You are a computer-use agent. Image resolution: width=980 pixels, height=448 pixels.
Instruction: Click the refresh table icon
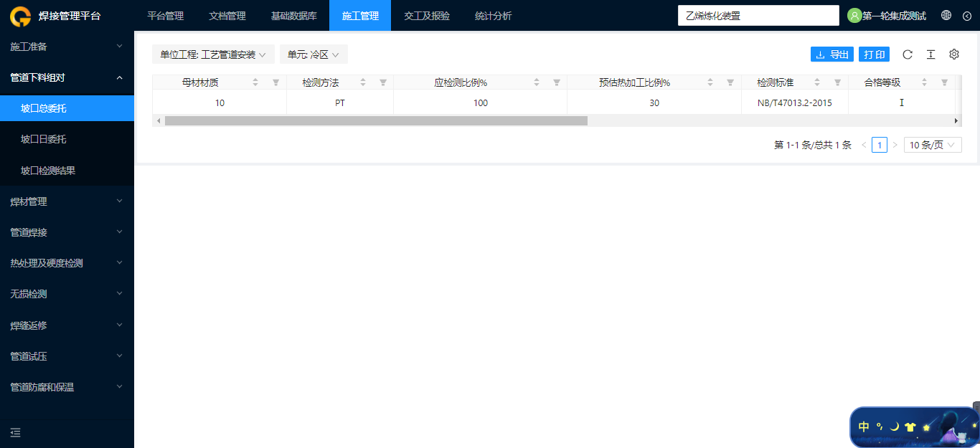(x=908, y=54)
